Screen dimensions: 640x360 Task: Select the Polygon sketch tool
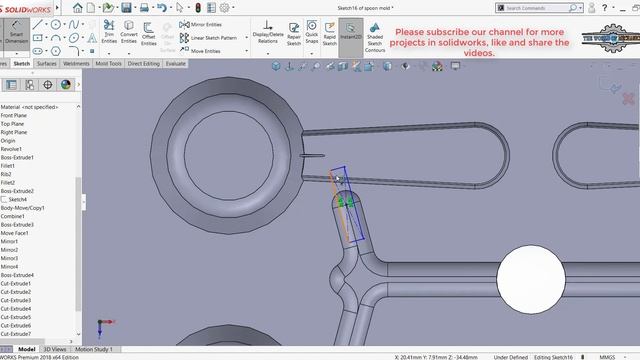(56, 51)
